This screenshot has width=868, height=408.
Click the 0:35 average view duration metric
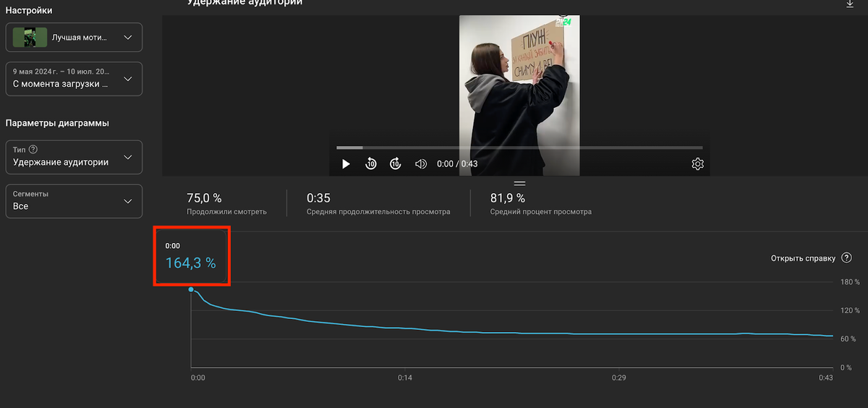point(378,203)
